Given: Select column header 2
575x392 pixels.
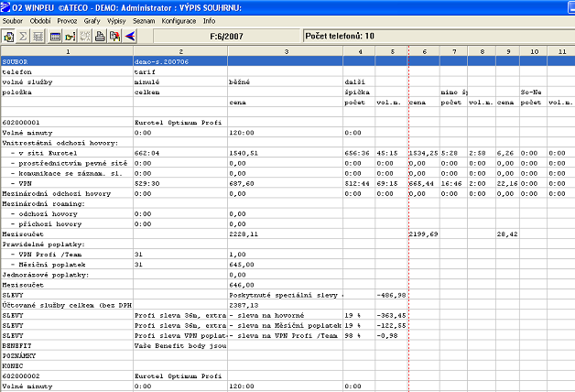Looking at the screenshot, I should [180, 51].
